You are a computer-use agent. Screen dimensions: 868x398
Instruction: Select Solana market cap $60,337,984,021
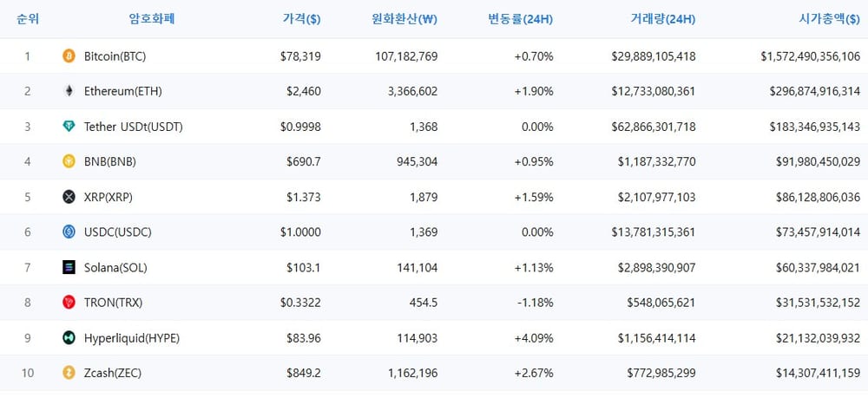tap(818, 268)
